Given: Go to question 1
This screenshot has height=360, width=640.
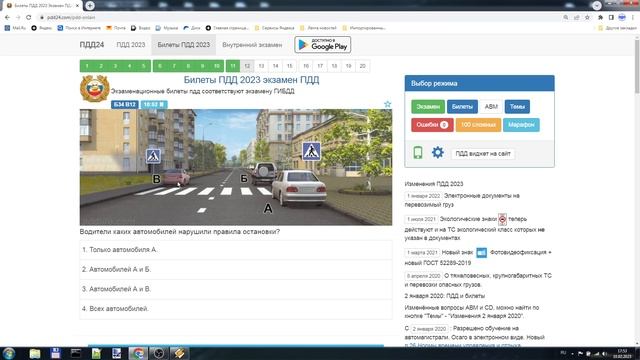Looking at the screenshot, I should coord(87,66).
